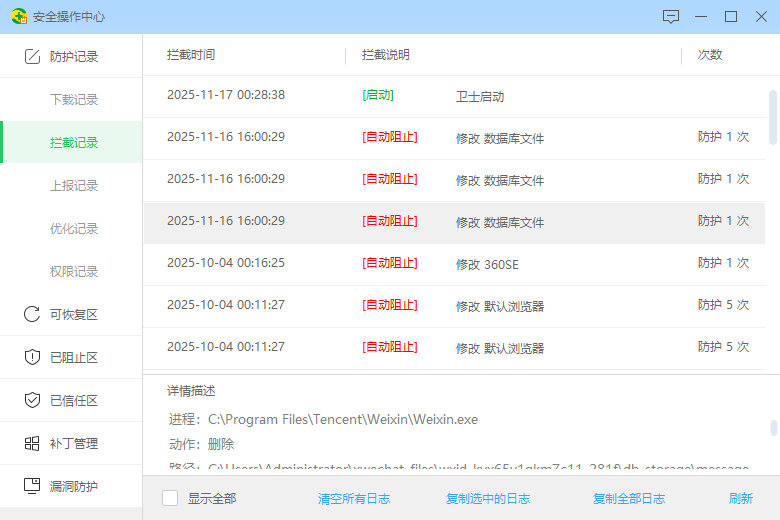Open 权限记录 sidebar item

pyautogui.click(x=74, y=271)
